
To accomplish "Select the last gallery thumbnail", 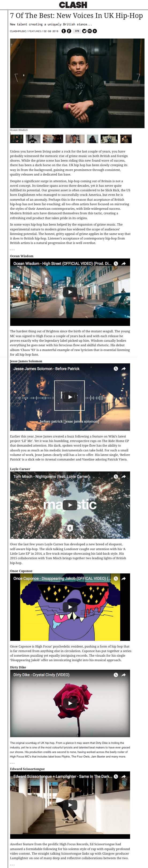I will [126, 139].
